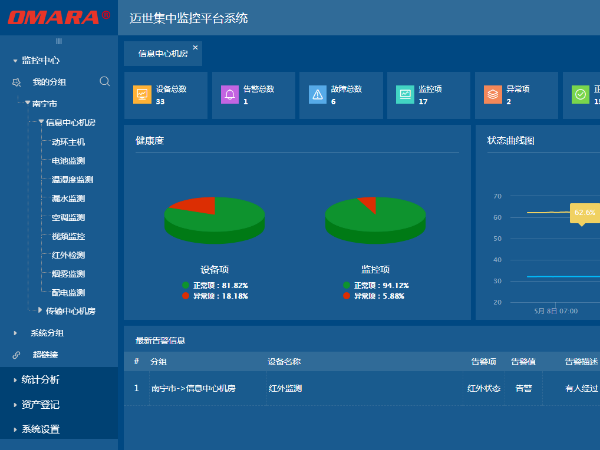Image resolution: width=600 pixels, height=450 pixels.
Task: Click the blue 故障总数 warning triangle icon
Action: click(x=317, y=95)
